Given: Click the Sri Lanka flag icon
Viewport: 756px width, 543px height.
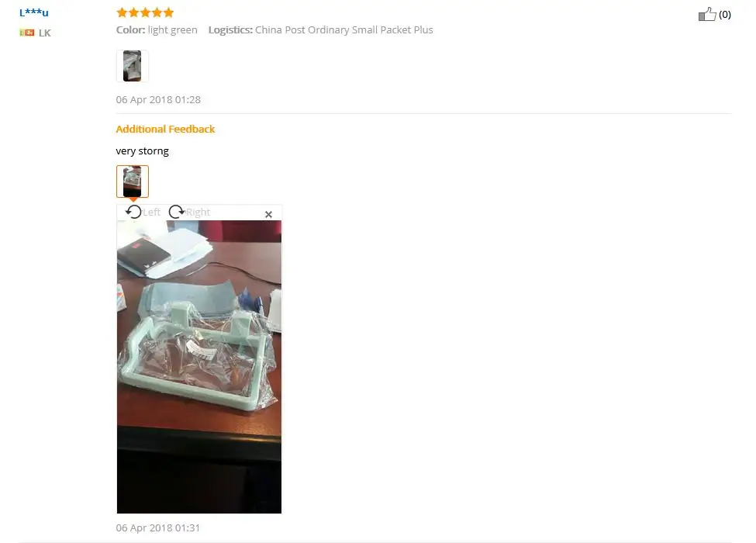Looking at the screenshot, I should tap(27, 33).
